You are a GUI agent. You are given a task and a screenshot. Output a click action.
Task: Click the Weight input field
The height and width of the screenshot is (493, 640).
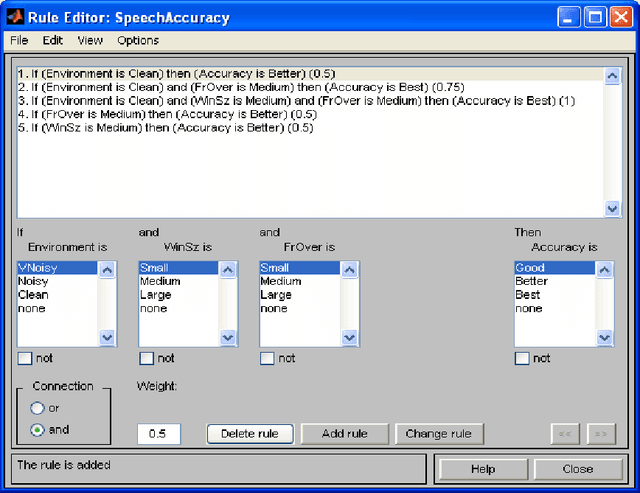(x=158, y=434)
